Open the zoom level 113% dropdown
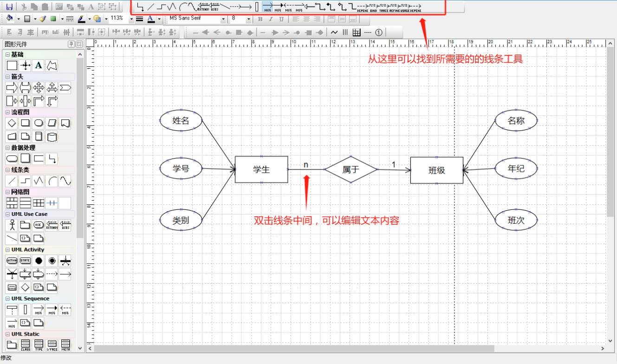This screenshot has width=617, height=364. click(x=131, y=19)
